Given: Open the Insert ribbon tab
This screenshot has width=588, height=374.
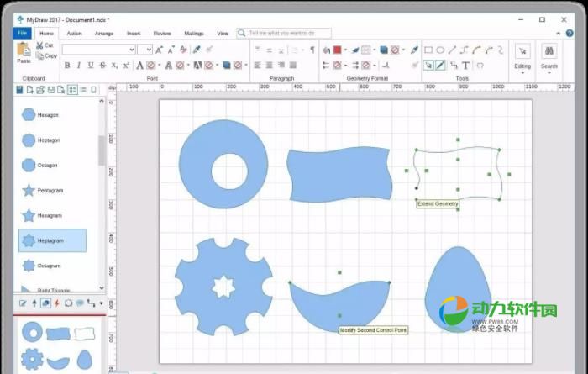Looking at the screenshot, I should pyautogui.click(x=134, y=33).
